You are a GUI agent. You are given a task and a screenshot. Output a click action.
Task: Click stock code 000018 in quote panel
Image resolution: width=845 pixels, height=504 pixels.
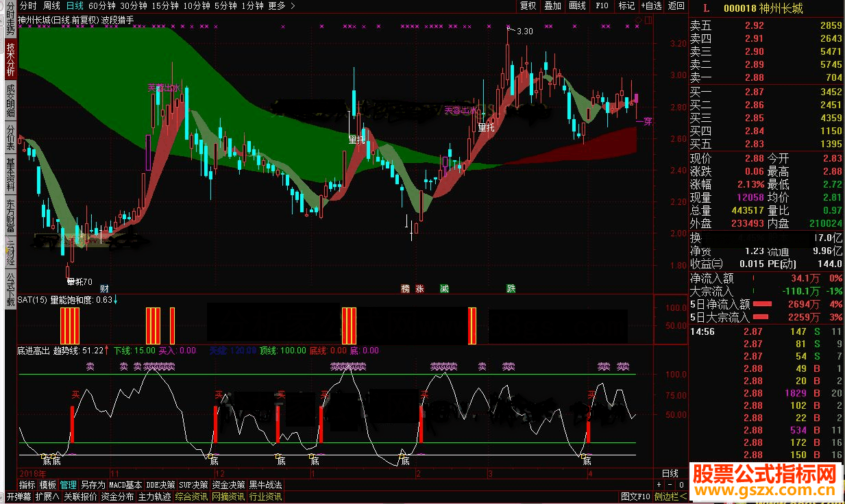(739, 8)
